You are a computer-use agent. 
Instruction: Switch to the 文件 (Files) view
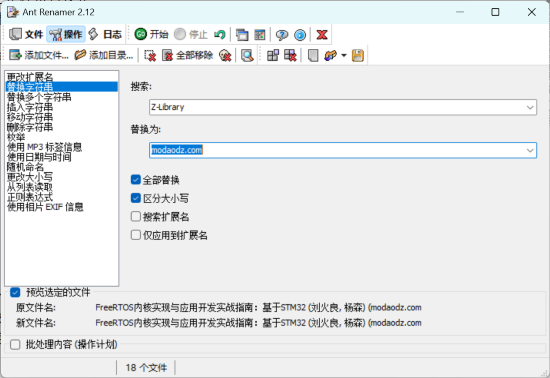[26, 34]
